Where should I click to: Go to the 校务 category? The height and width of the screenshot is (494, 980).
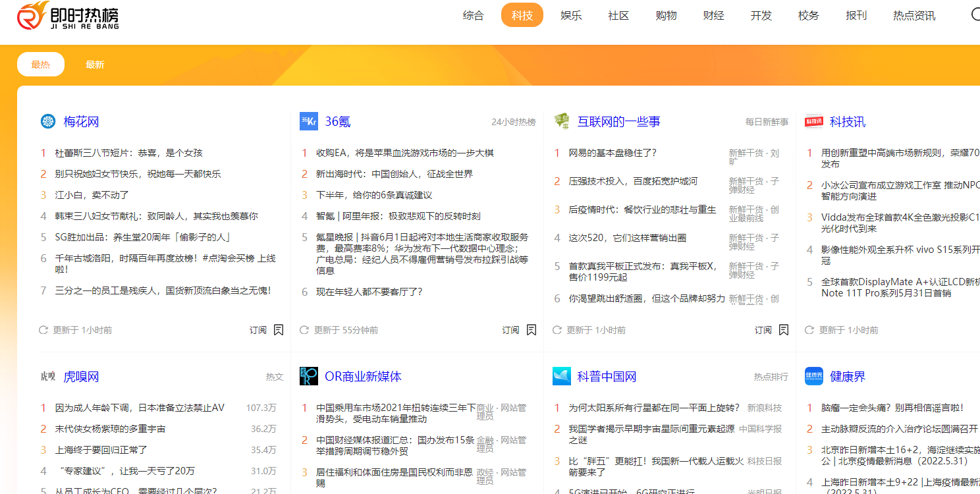pyautogui.click(x=808, y=15)
